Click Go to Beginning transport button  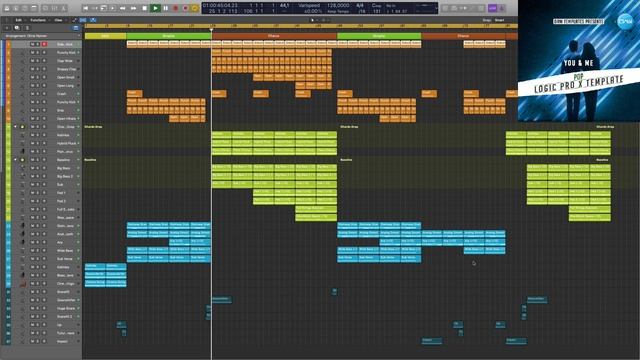point(86,8)
